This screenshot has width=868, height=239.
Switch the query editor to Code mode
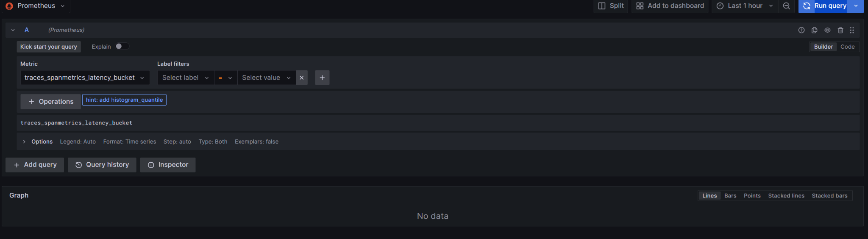tap(847, 47)
